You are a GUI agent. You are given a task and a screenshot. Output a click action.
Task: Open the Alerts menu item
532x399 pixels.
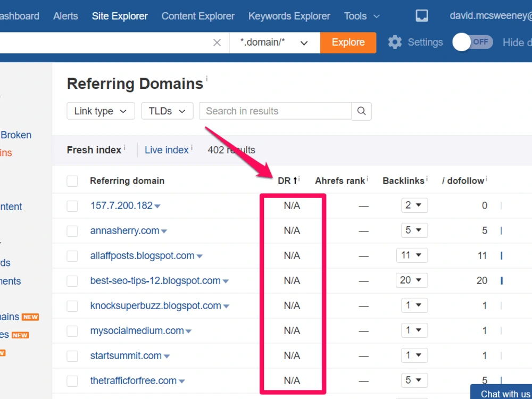(65, 16)
